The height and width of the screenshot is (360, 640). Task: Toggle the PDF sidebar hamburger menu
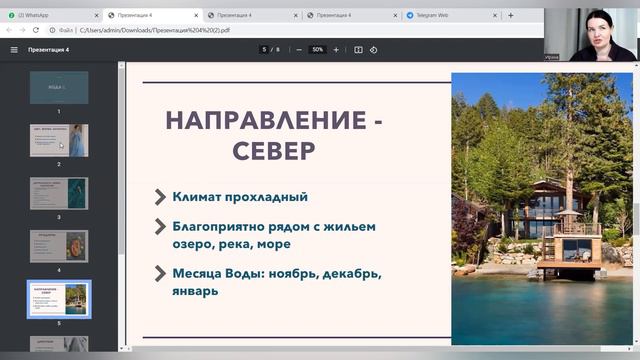pyautogui.click(x=14, y=50)
